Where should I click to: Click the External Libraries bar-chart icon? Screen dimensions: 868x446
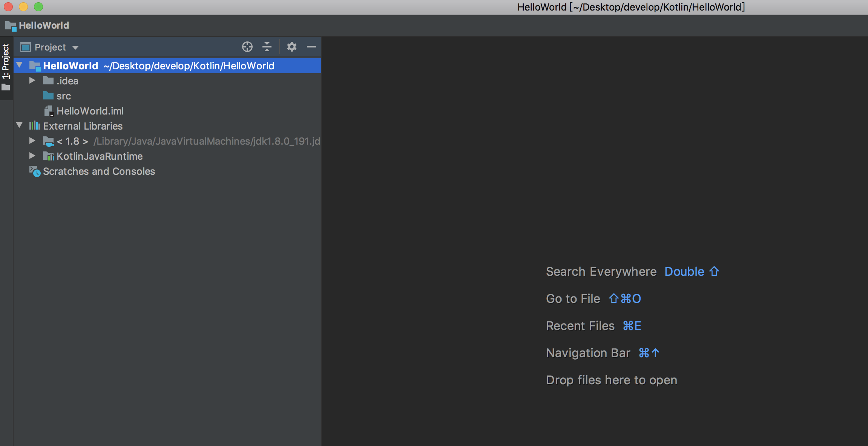pos(34,125)
